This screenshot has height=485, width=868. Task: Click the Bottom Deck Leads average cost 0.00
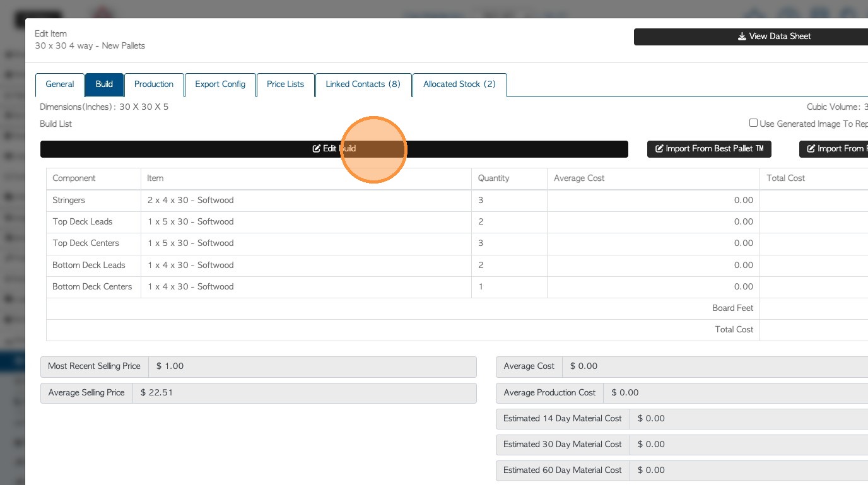pyautogui.click(x=743, y=266)
